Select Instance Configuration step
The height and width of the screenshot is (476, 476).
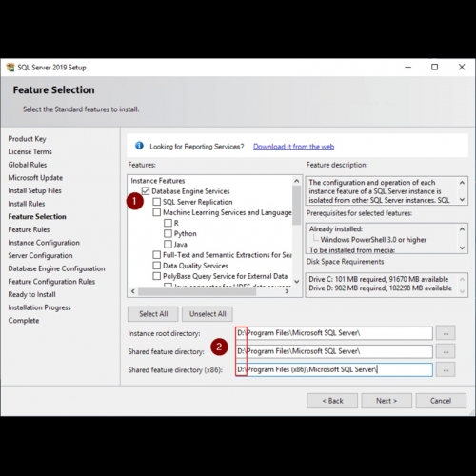pyautogui.click(x=44, y=243)
